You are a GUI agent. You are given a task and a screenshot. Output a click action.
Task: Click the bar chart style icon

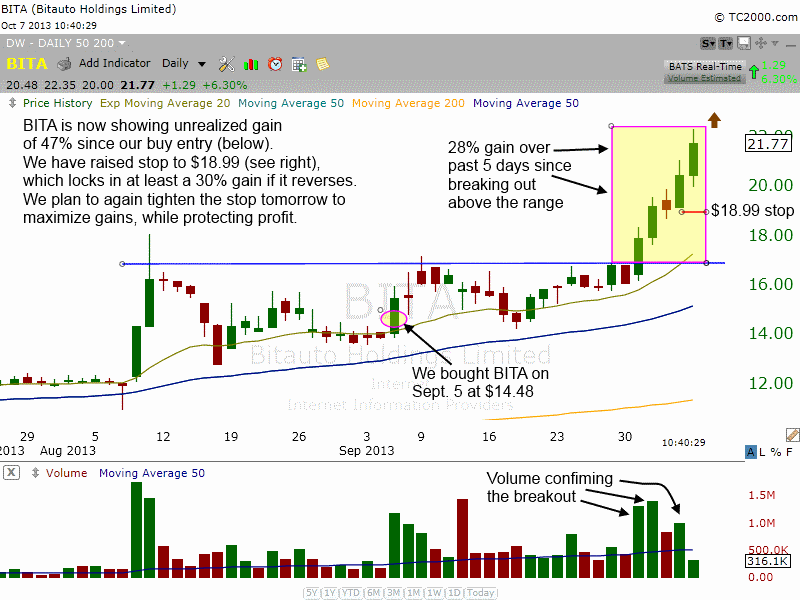pos(251,64)
